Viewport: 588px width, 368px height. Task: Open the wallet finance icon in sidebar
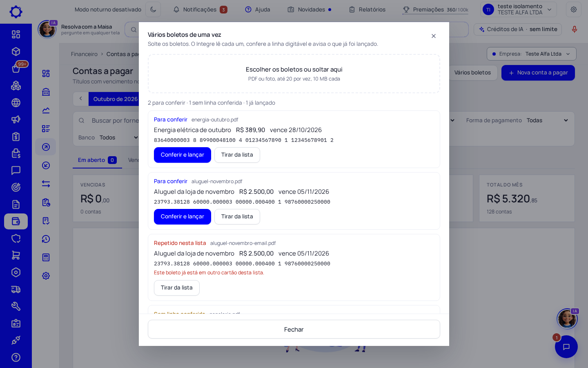[16, 221]
